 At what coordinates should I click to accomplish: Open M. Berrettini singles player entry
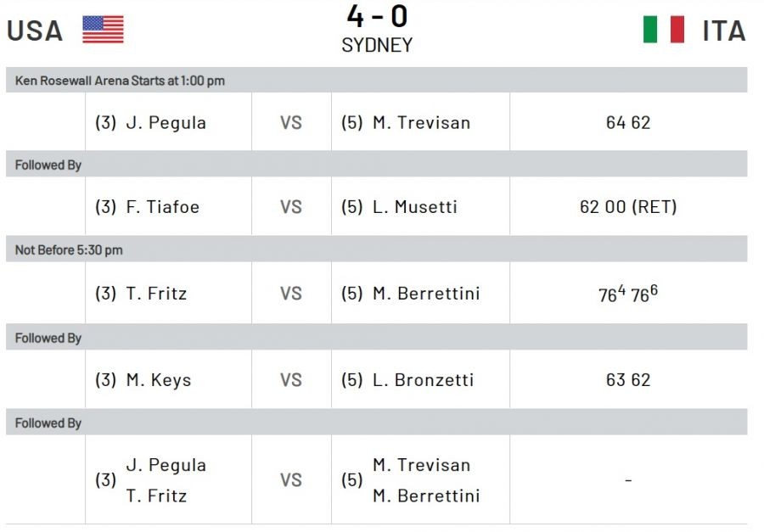[x=426, y=294]
